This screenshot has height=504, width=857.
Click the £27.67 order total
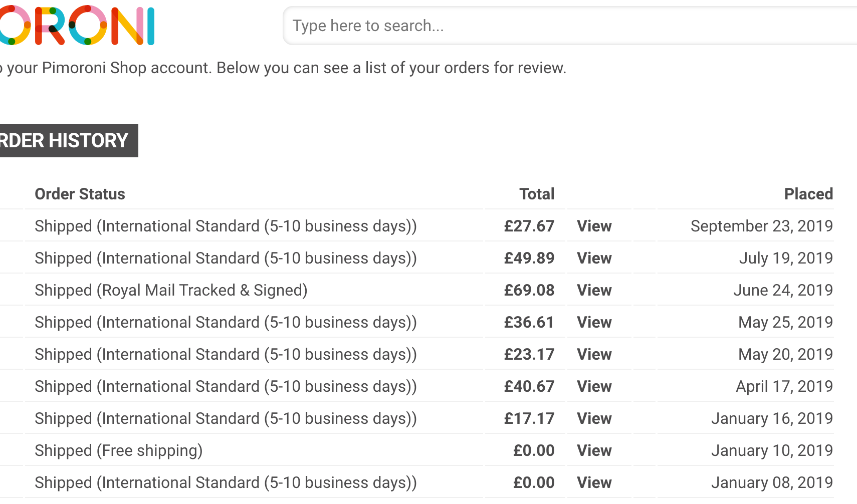pos(529,226)
